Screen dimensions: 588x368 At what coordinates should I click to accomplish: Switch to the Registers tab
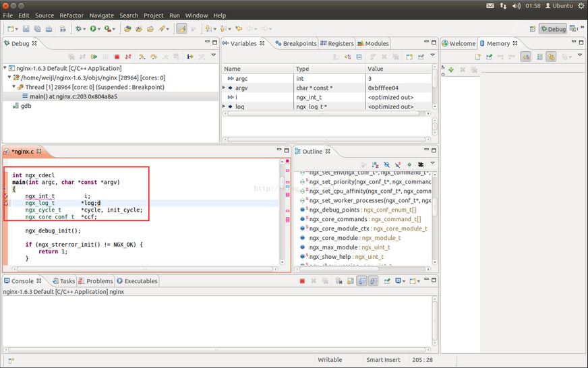[x=336, y=43]
